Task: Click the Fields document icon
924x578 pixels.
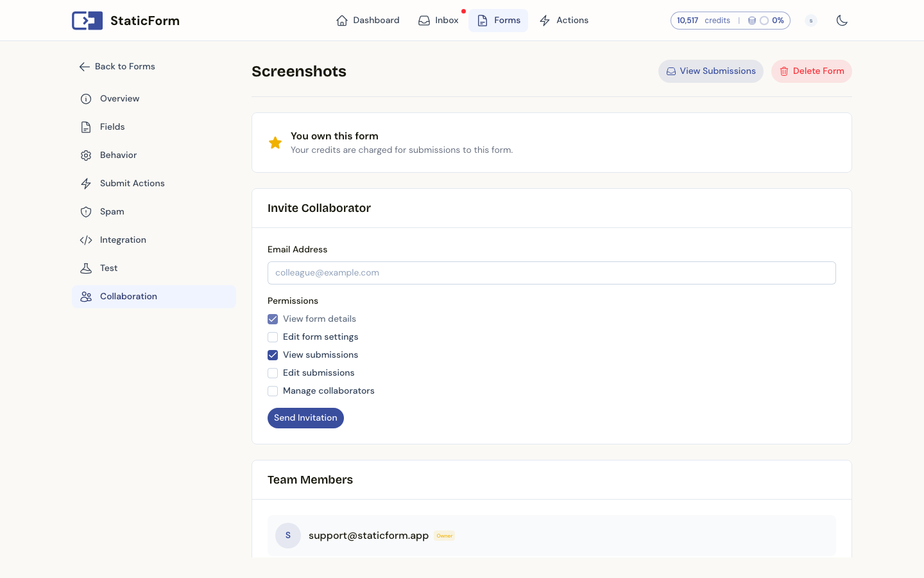Action: click(x=86, y=127)
